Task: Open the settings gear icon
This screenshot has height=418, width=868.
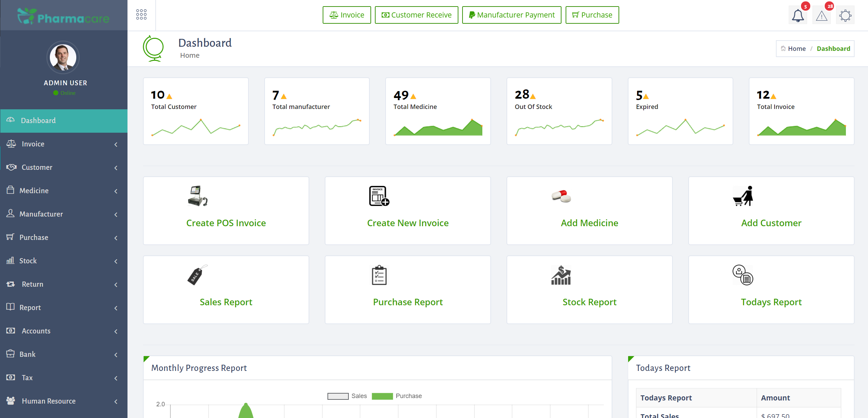Action: pos(845,16)
